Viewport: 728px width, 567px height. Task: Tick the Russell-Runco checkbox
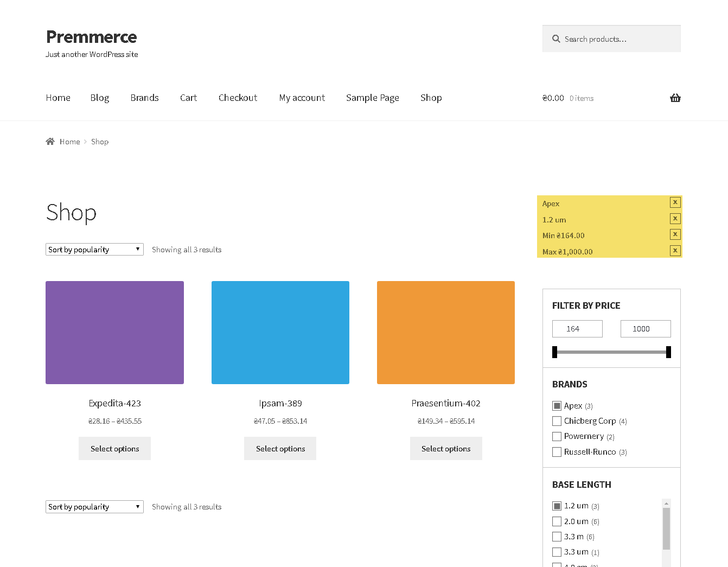click(557, 452)
